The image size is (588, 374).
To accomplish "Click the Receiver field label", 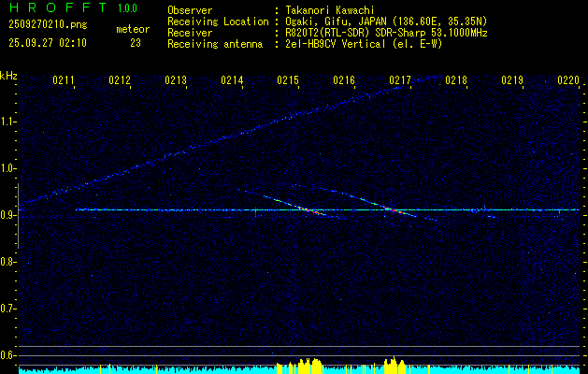I will point(190,33).
